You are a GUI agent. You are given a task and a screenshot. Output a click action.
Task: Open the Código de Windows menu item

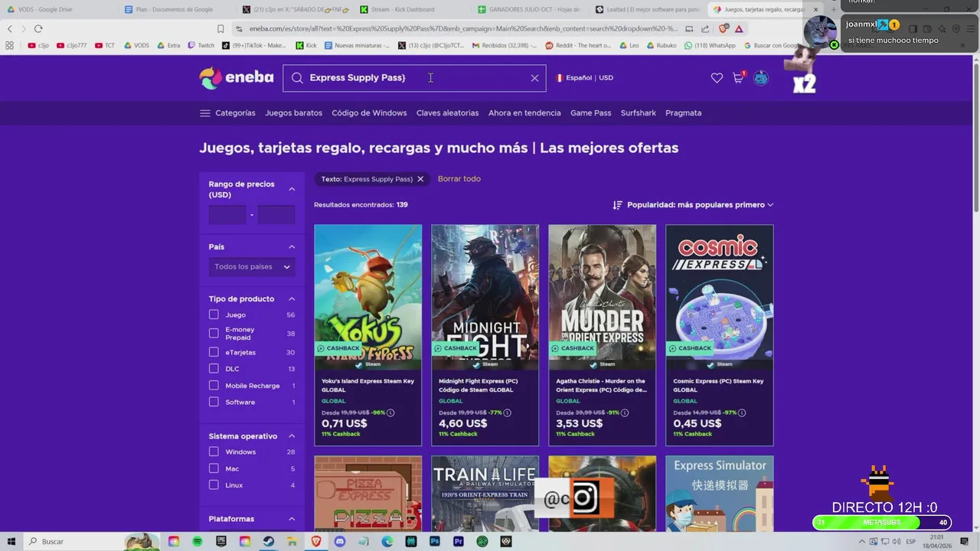[x=369, y=113]
